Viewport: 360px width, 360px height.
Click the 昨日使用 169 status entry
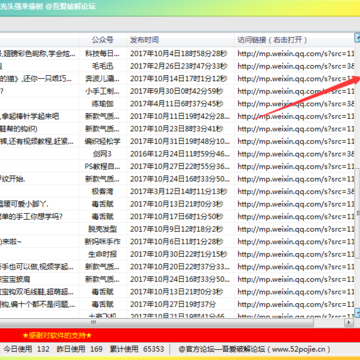pos(80,349)
